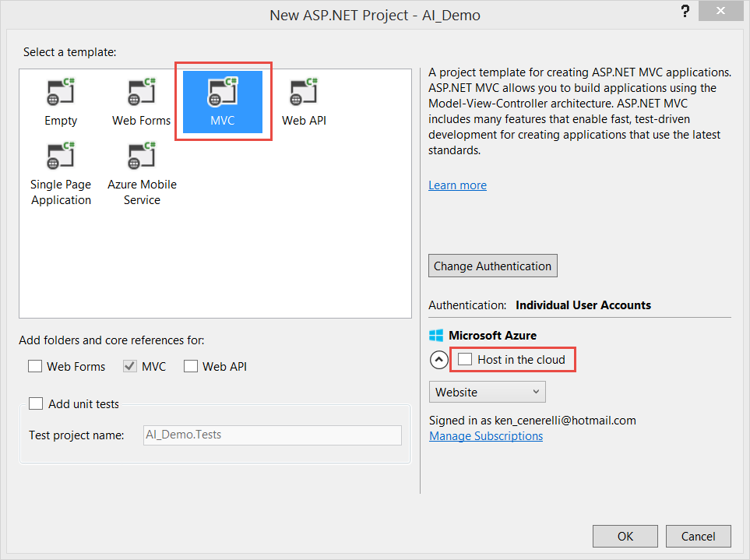Viewport: 750px width, 560px height.
Task: Confirm the dialog with OK
Action: (625, 536)
